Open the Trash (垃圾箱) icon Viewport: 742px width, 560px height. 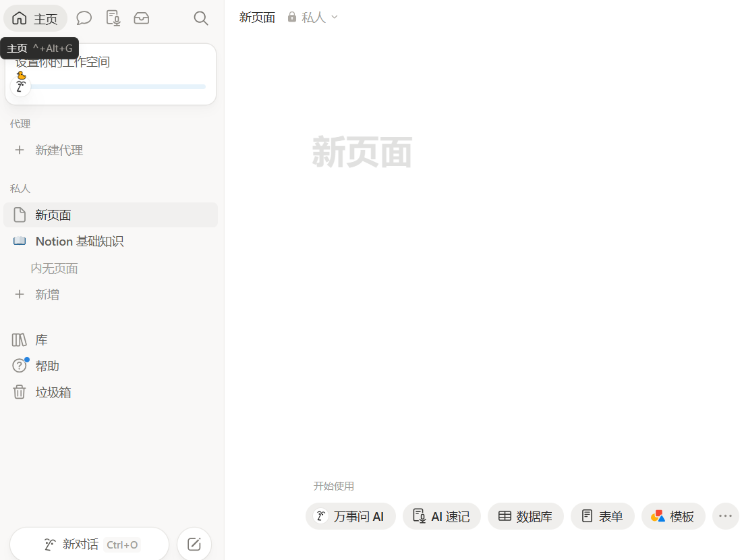20,392
